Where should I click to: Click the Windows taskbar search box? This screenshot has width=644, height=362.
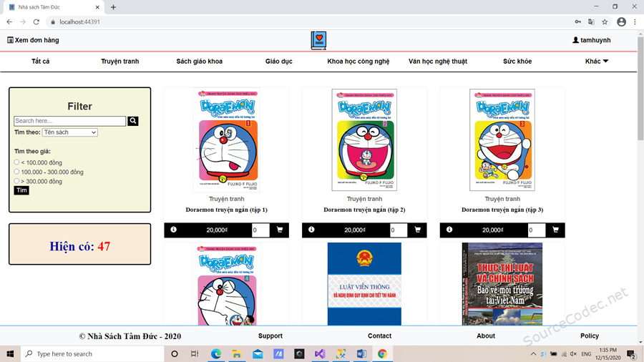pos(92,354)
